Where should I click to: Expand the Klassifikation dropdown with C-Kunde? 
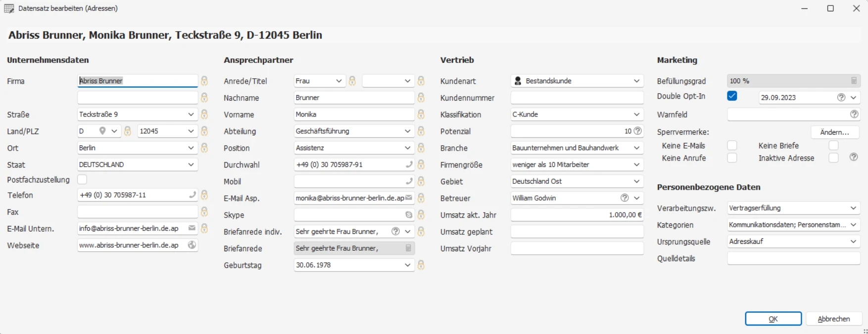(636, 114)
